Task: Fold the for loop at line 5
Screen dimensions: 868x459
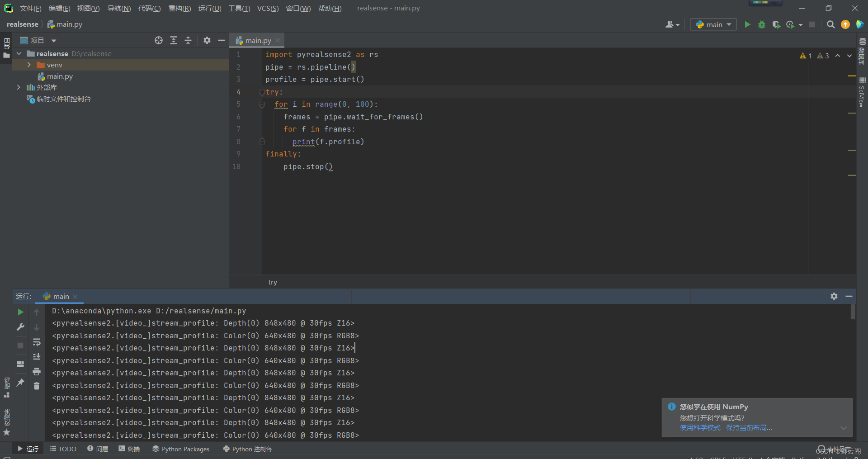Action: [262, 104]
